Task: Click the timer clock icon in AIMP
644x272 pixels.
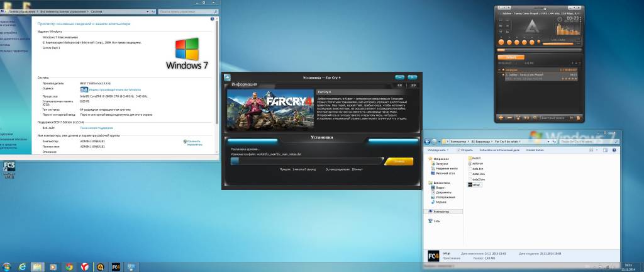Action: (x=559, y=19)
